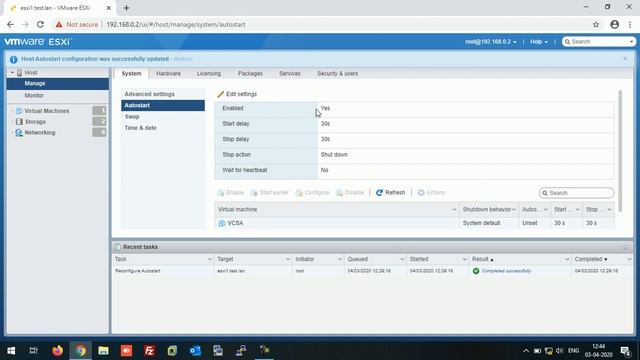
Task: Open the Target column dropdown in Recent tasks
Action: click(x=288, y=260)
